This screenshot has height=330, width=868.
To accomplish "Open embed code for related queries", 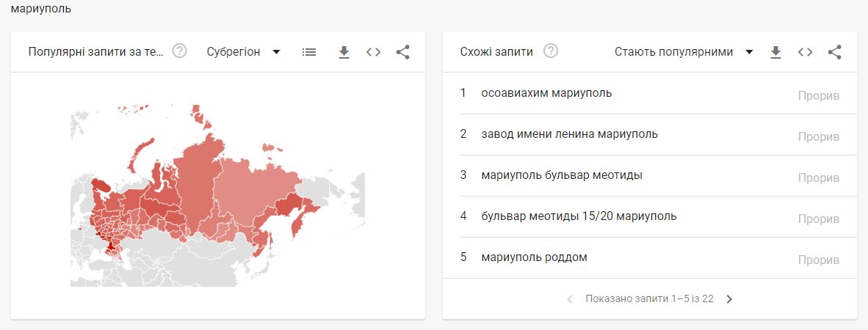I will (x=806, y=52).
